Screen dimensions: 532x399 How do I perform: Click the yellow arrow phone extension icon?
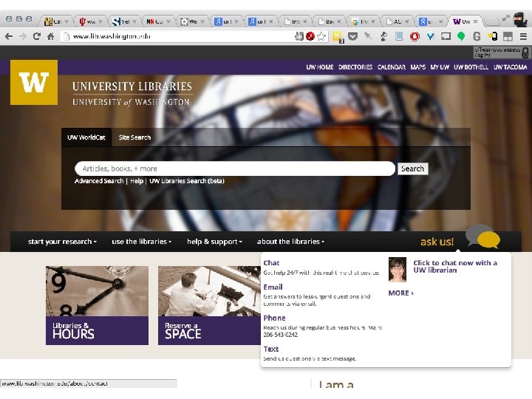click(x=492, y=36)
